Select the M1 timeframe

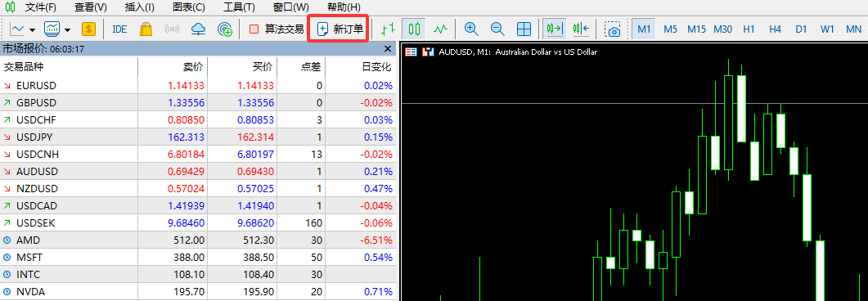(x=644, y=29)
